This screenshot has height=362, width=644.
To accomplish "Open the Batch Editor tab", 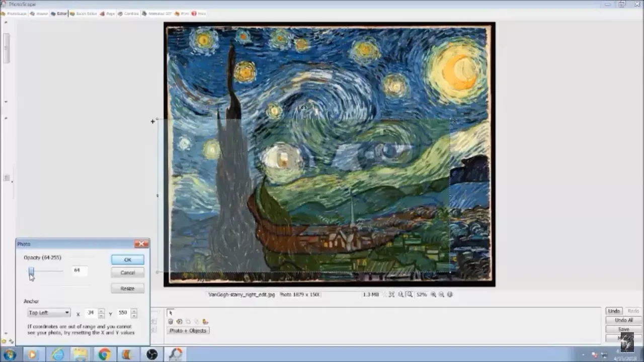I will pyautogui.click(x=84, y=14).
